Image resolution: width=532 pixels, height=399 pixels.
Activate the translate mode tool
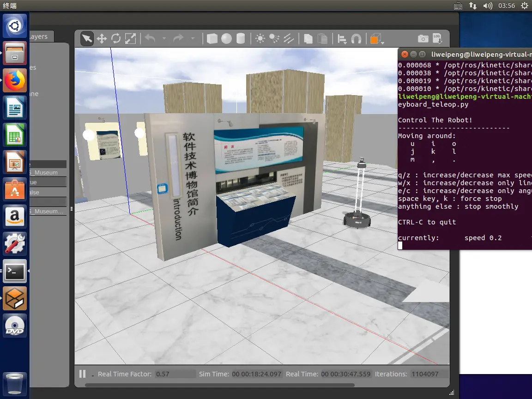tap(102, 39)
